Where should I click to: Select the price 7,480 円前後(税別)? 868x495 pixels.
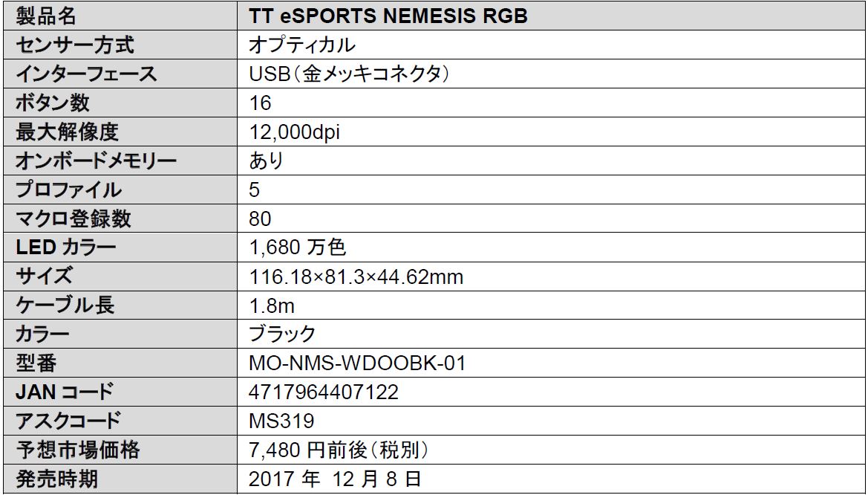340,450
